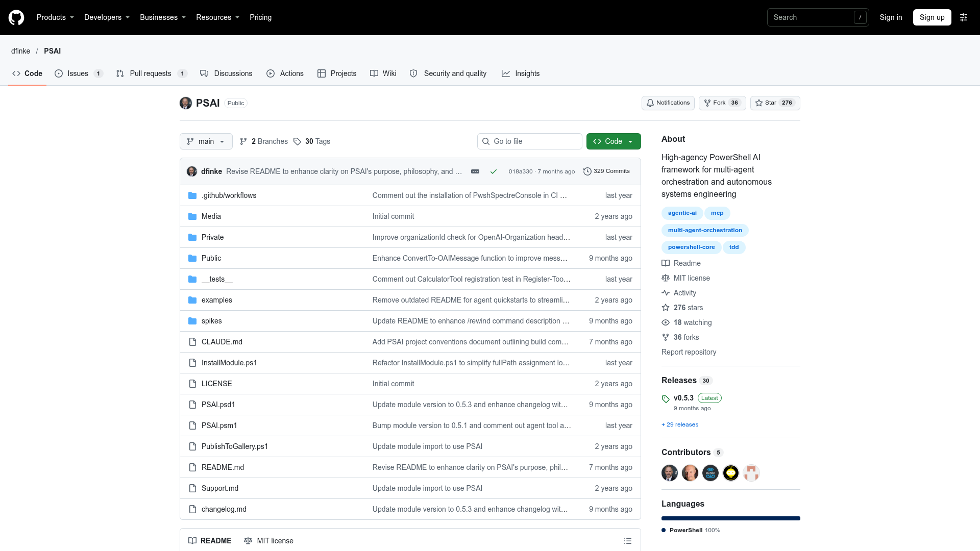Image resolution: width=980 pixels, height=551 pixels.
Task: Open the README outline list icon
Action: pyautogui.click(x=628, y=541)
